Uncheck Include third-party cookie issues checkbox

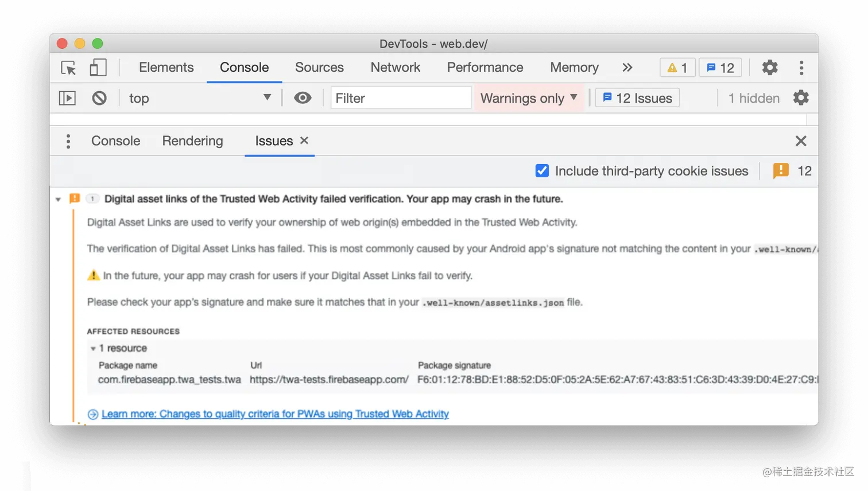coord(542,171)
